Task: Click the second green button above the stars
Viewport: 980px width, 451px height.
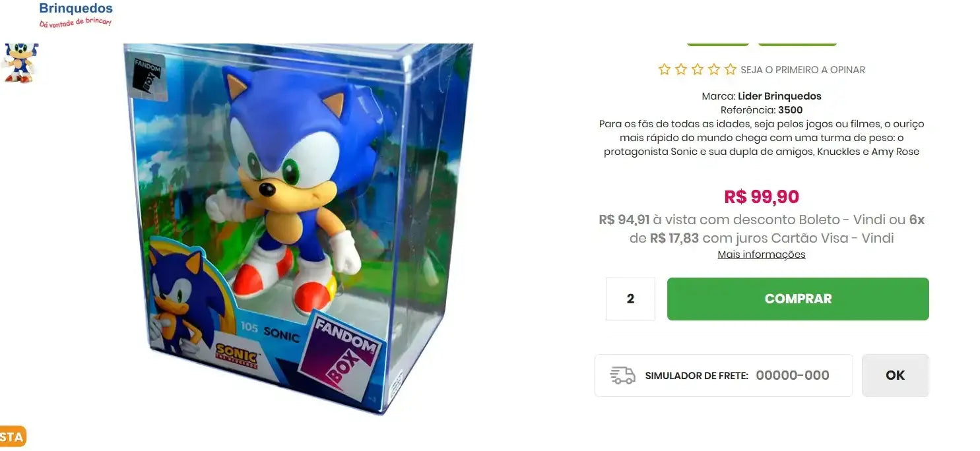Action: pyautogui.click(x=797, y=44)
